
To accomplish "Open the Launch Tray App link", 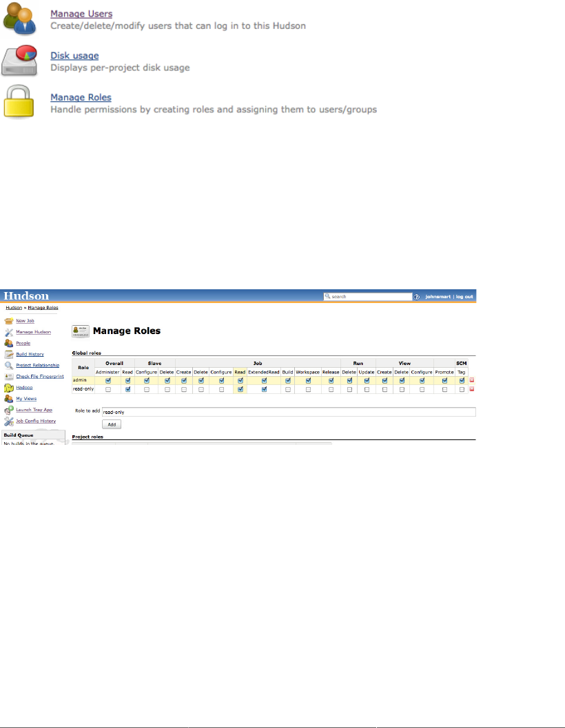I will 34,410.
